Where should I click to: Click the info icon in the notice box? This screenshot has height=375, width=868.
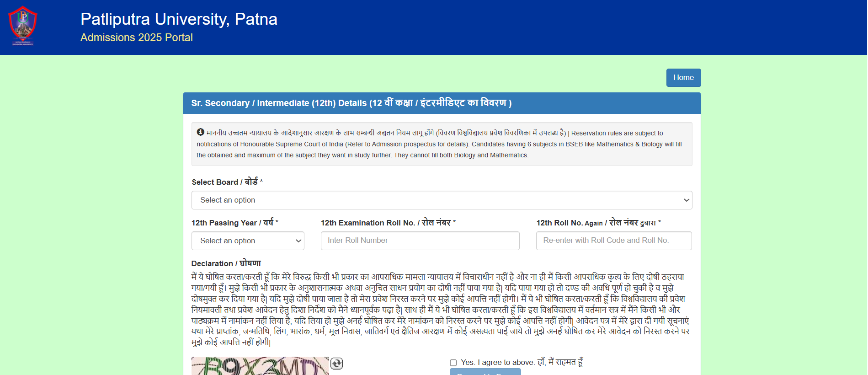[200, 132]
